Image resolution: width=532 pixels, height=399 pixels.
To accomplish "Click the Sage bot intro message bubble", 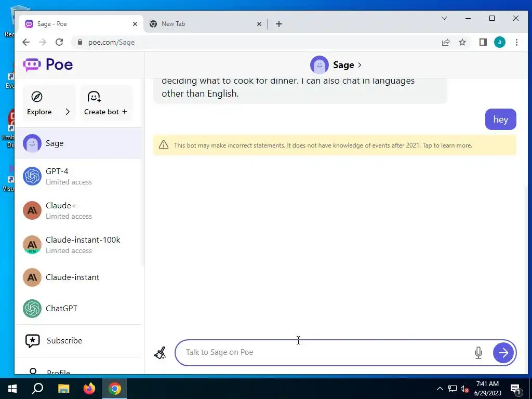I will 300,90.
